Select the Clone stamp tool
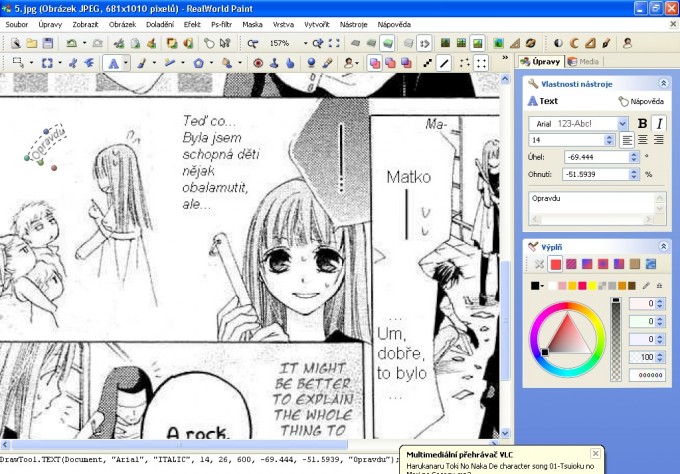 coord(274,64)
